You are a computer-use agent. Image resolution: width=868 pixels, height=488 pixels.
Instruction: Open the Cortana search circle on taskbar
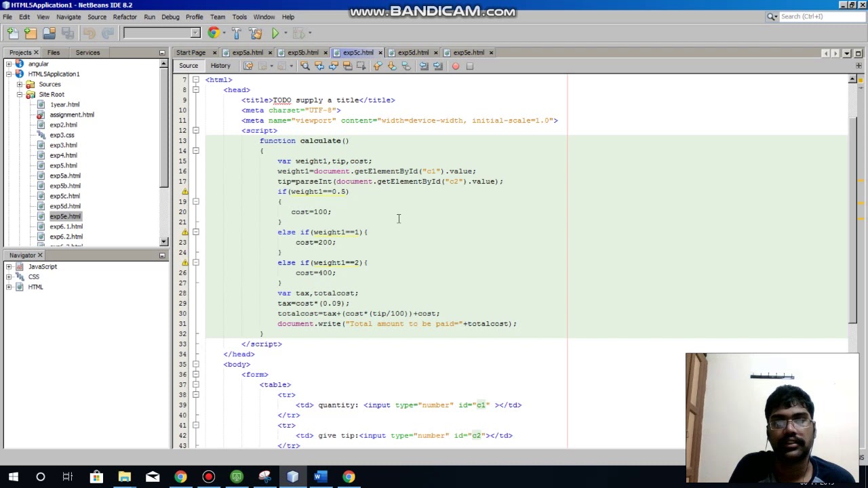coord(41,476)
